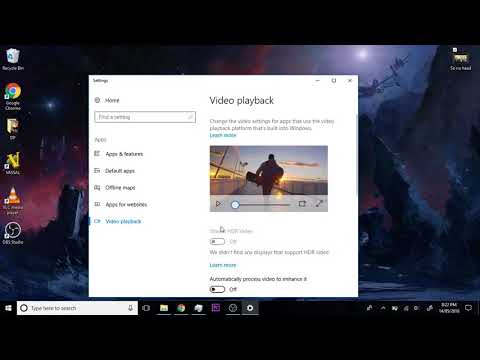Image resolution: width=480 pixels, height=360 pixels.
Task: Toggle Automatically process video to enhance it
Action: 217,289
